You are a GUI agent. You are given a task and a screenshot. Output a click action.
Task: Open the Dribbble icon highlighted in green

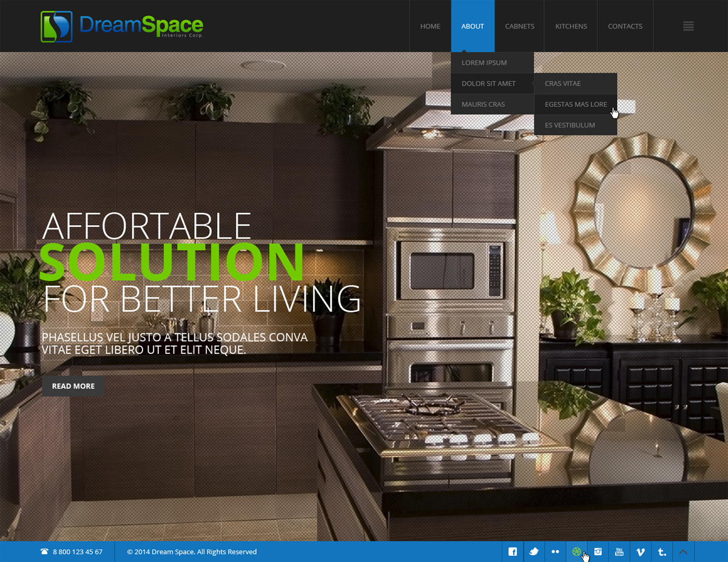[576, 552]
